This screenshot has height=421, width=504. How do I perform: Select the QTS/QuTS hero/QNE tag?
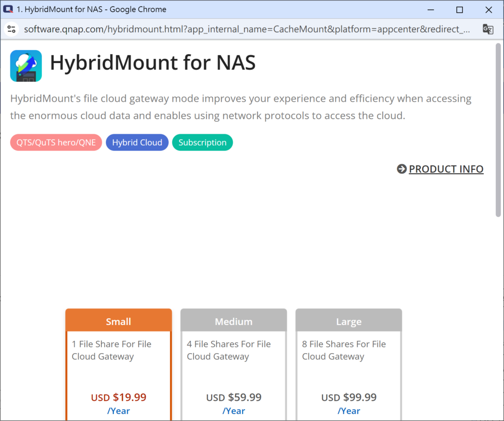[x=56, y=143]
